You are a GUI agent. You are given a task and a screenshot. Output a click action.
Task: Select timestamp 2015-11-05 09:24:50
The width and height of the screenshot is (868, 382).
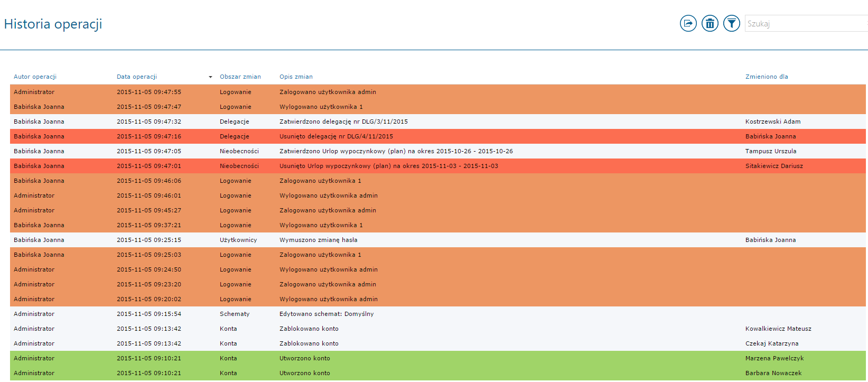(149, 269)
